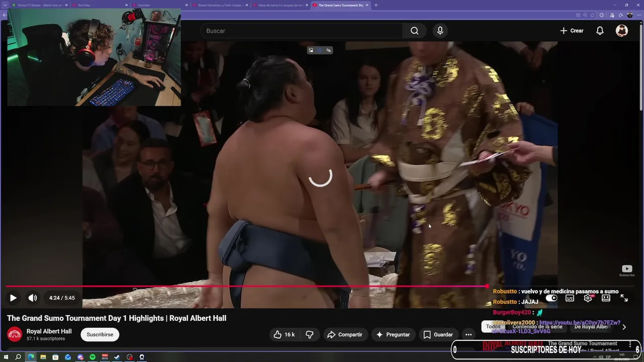This screenshot has height=362, width=644.
Task: Play the sumo highlights video
Action: coord(13,298)
